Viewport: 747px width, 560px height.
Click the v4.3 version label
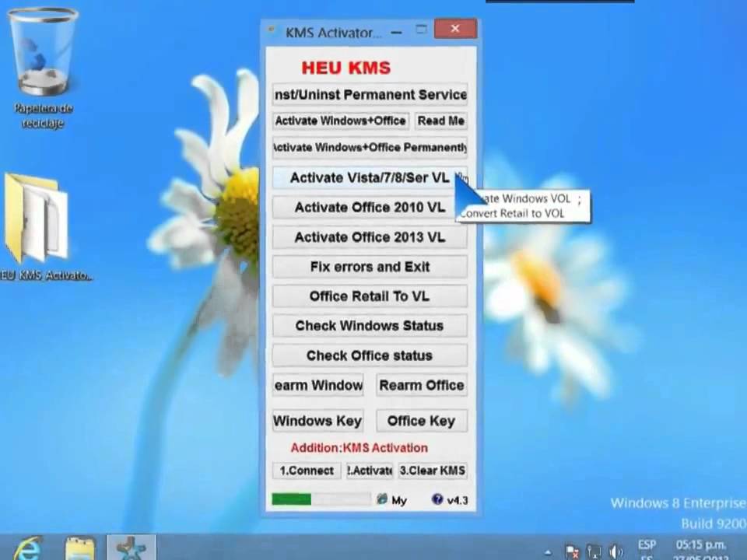pos(458,500)
